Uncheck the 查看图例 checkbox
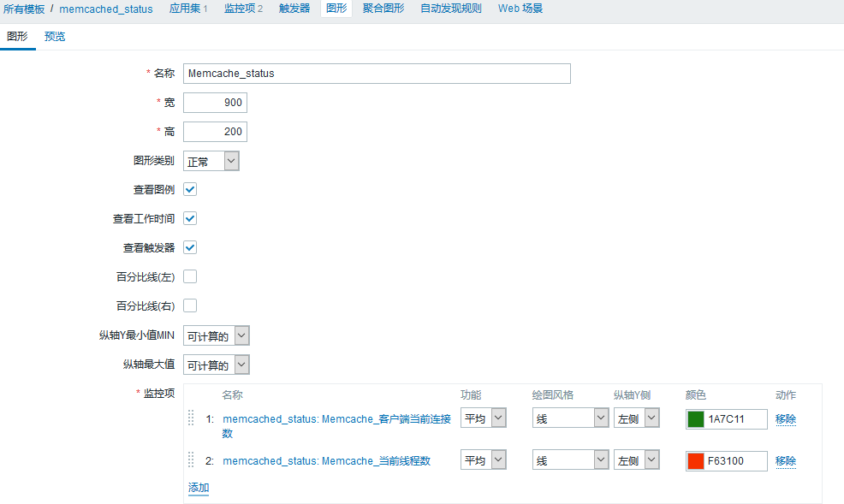844x504 pixels. pos(191,189)
